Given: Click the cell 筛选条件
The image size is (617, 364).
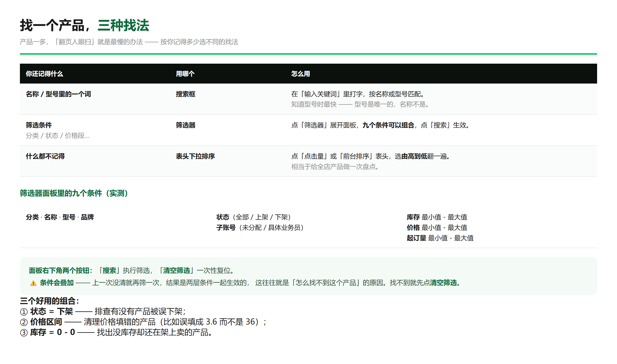Looking at the screenshot, I should (x=39, y=125).
